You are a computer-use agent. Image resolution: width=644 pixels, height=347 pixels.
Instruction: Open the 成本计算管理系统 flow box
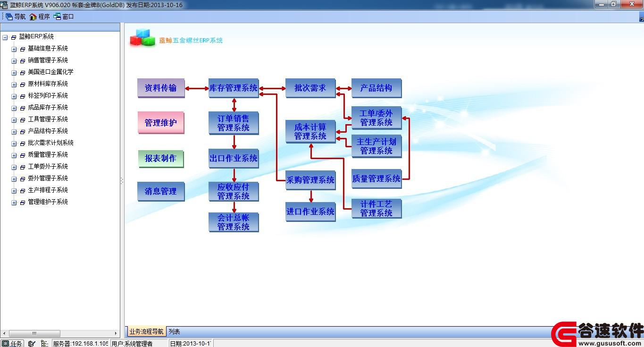pos(310,132)
